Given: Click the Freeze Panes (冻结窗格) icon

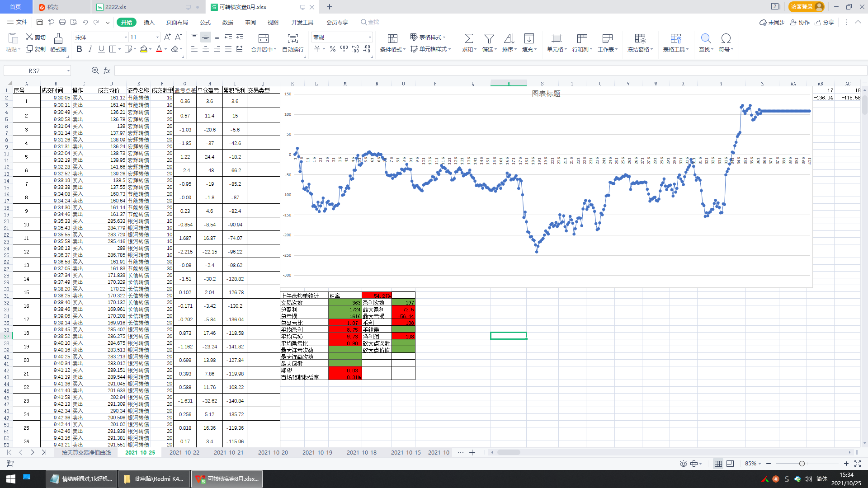Looking at the screenshot, I should pos(640,38).
